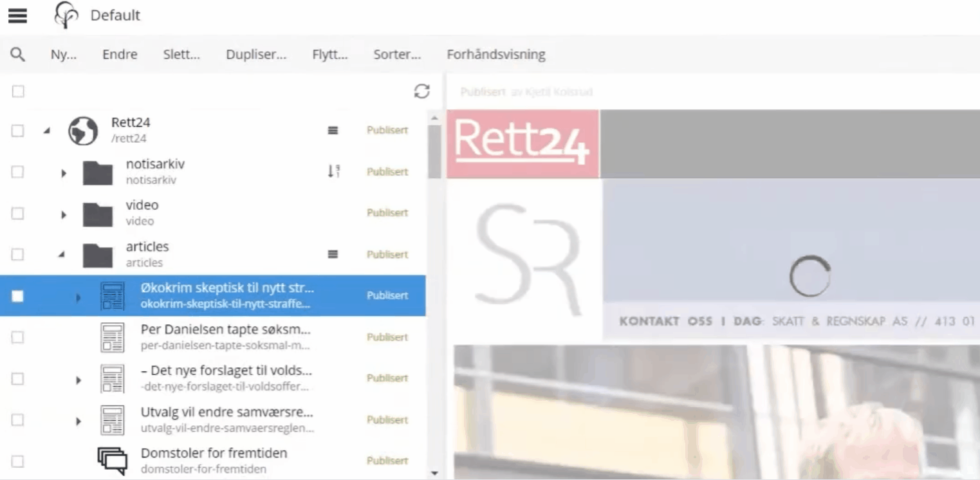
Task: Click the Endre button
Action: (x=120, y=54)
